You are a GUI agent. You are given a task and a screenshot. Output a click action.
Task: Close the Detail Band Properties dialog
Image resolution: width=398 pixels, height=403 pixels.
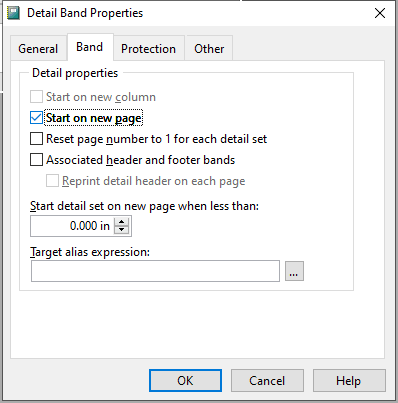(x=380, y=13)
